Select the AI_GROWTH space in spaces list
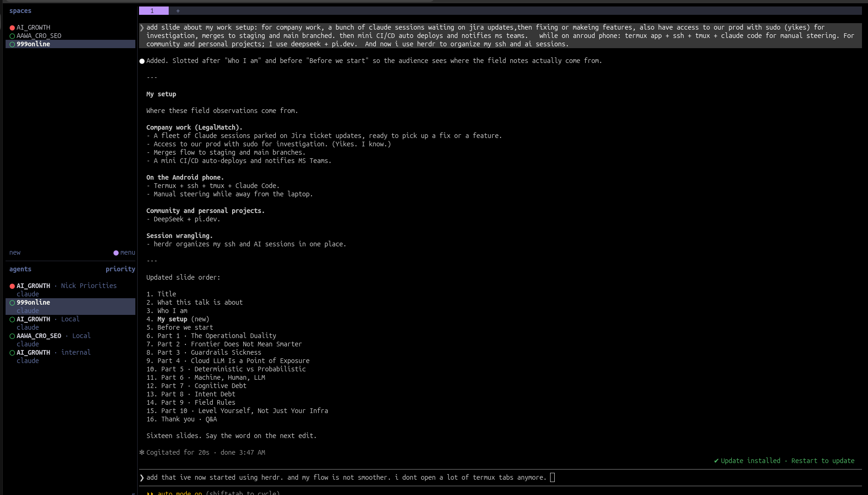Image resolution: width=868 pixels, height=495 pixels. pyautogui.click(x=33, y=27)
